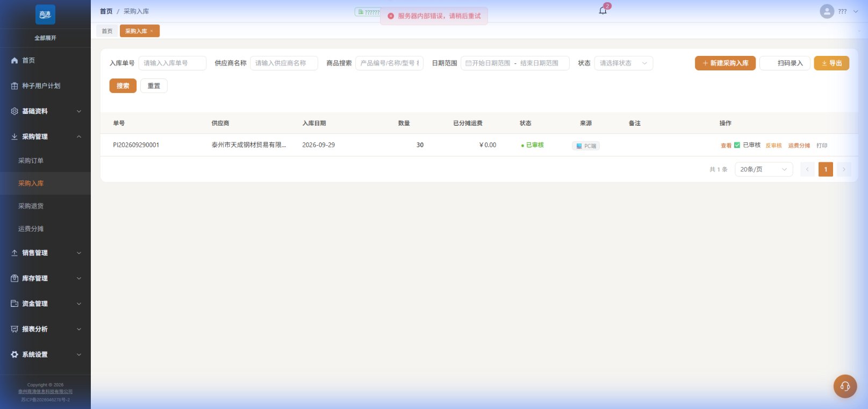Image resolution: width=868 pixels, height=409 pixels.
Task: Click 反审核 for order PI202609290001
Action: (773, 146)
